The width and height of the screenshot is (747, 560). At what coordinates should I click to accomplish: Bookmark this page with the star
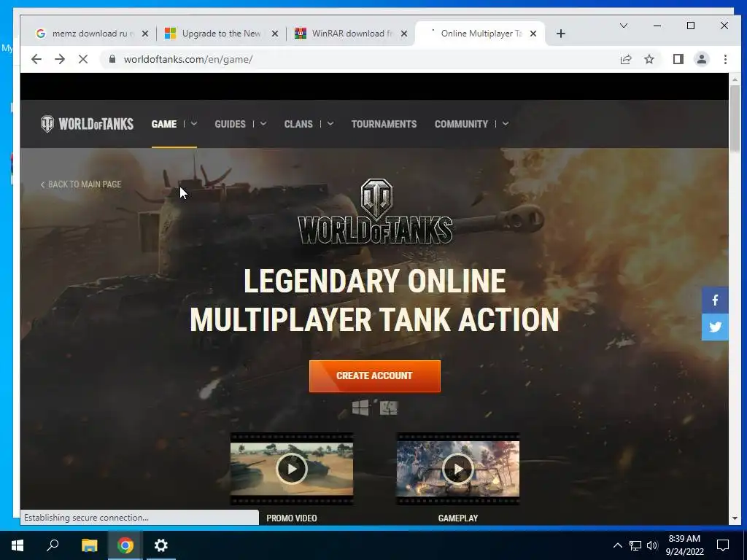[649, 59]
